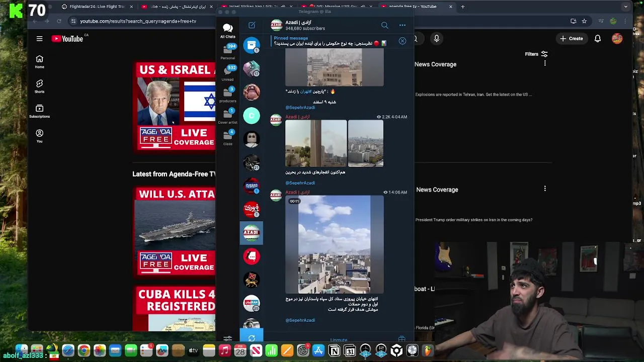
Task: Open the YouTube hamburger guide menu
Action: pos(39,39)
